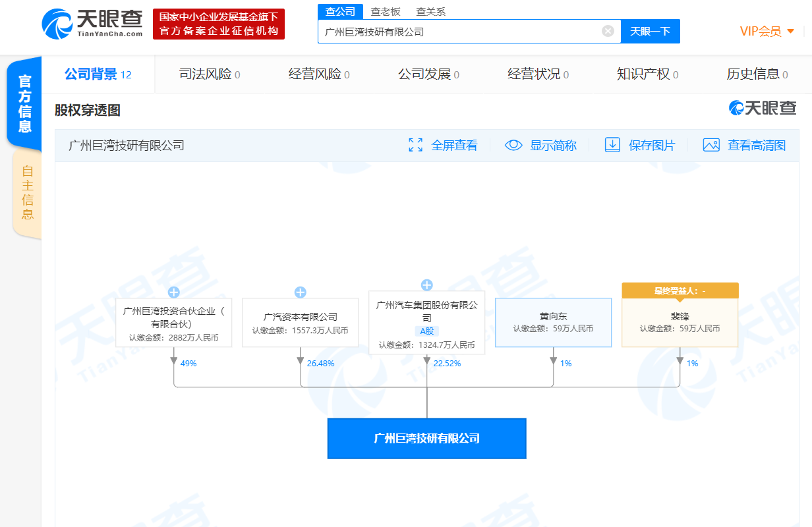Screen dimensions: 812x527
Task: Select the 广州汽车集团股份有限公司 shareholder node
Action: coord(427,323)
